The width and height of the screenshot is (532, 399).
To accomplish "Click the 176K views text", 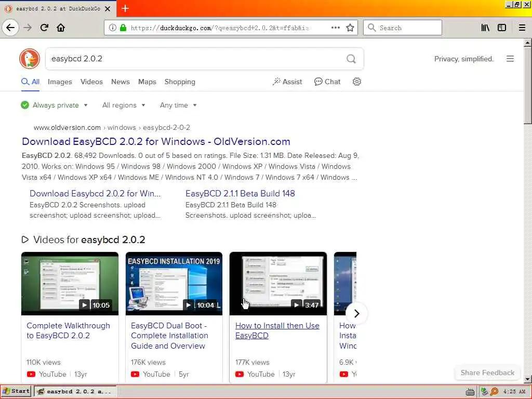I will coord(148,362).
